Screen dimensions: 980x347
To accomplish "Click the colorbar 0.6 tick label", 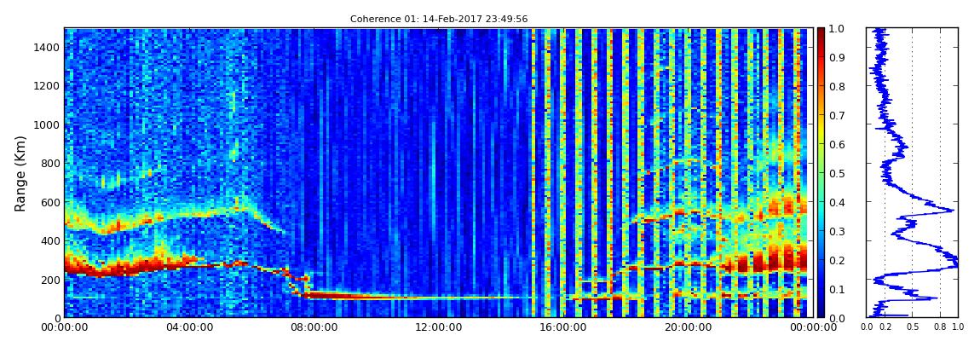I will 837,144.
